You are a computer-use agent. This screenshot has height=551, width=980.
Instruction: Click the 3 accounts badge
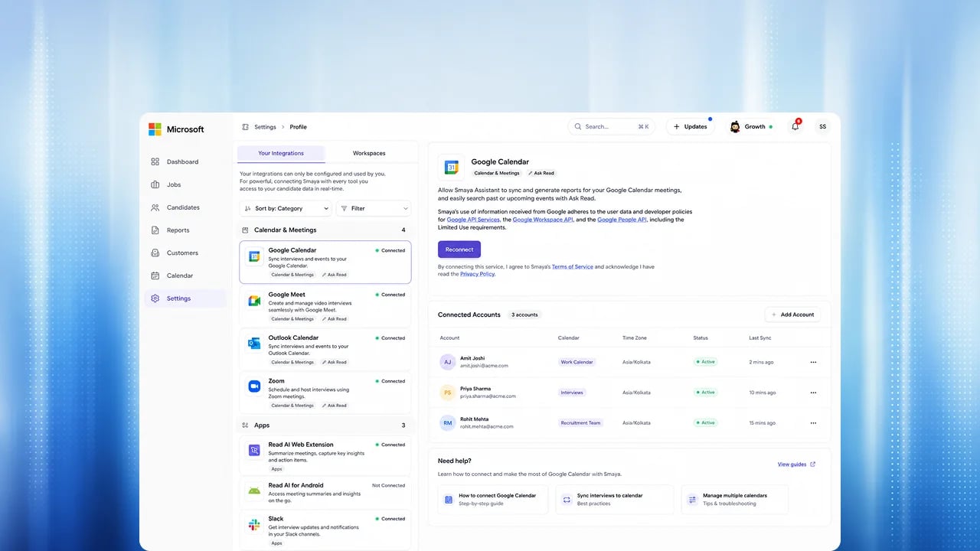[x=525, y=315]
